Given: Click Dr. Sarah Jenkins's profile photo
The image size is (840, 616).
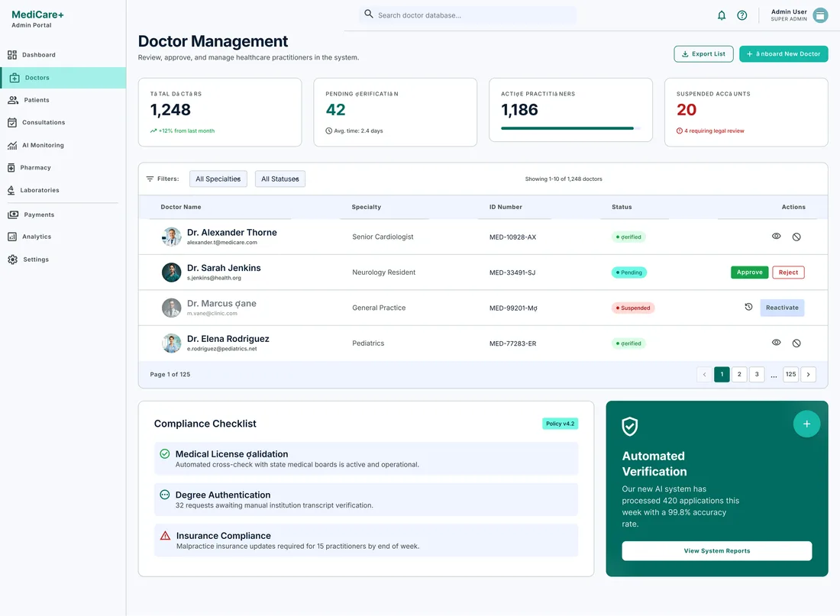Looking at the screenshot, I should pos(171,272).
